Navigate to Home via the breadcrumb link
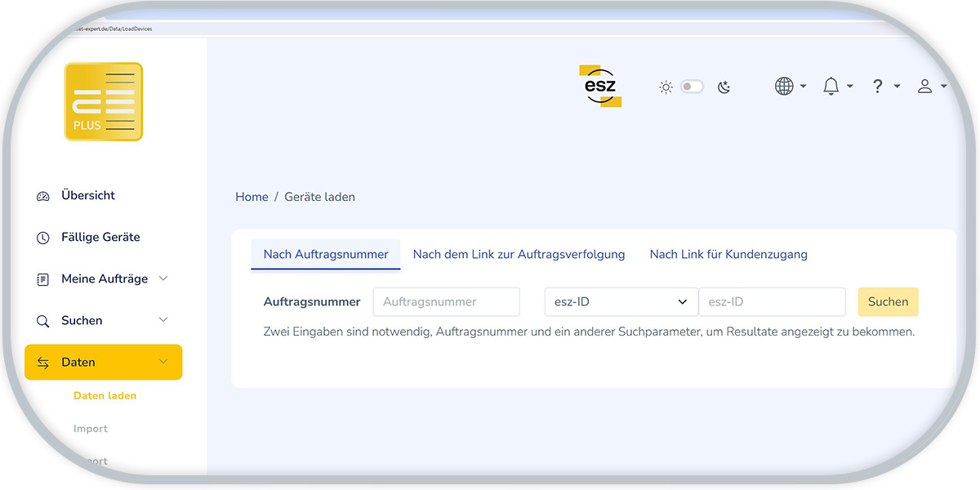 pyautogui.click(x=252, y=196)
